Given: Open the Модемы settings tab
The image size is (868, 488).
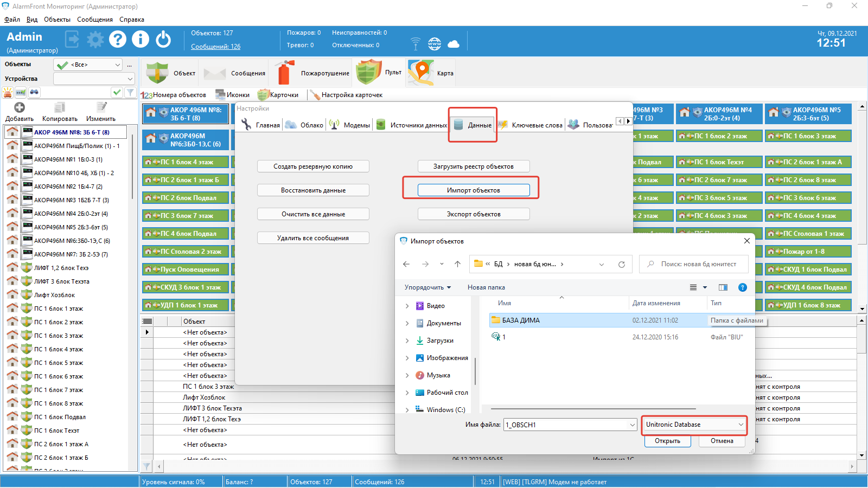Looking at the screenshot, I should click(x=350, y=125).
